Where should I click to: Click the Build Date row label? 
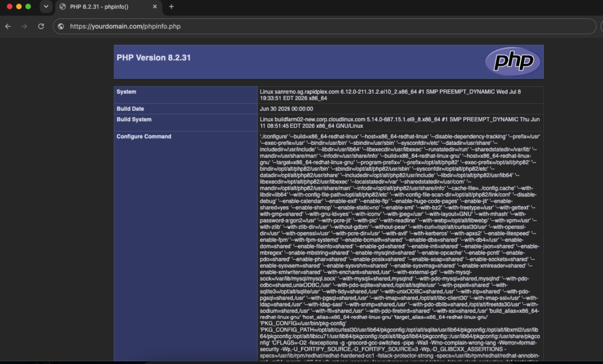tap(130, 109)
